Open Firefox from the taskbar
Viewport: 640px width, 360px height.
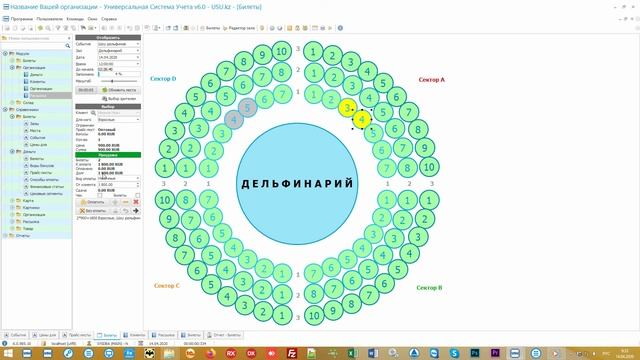211,353
